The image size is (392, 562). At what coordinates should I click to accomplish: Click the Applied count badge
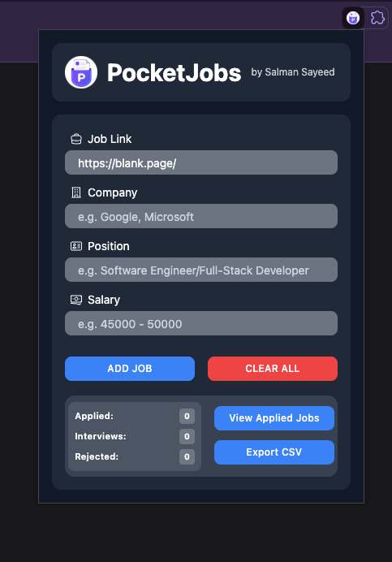187,416
